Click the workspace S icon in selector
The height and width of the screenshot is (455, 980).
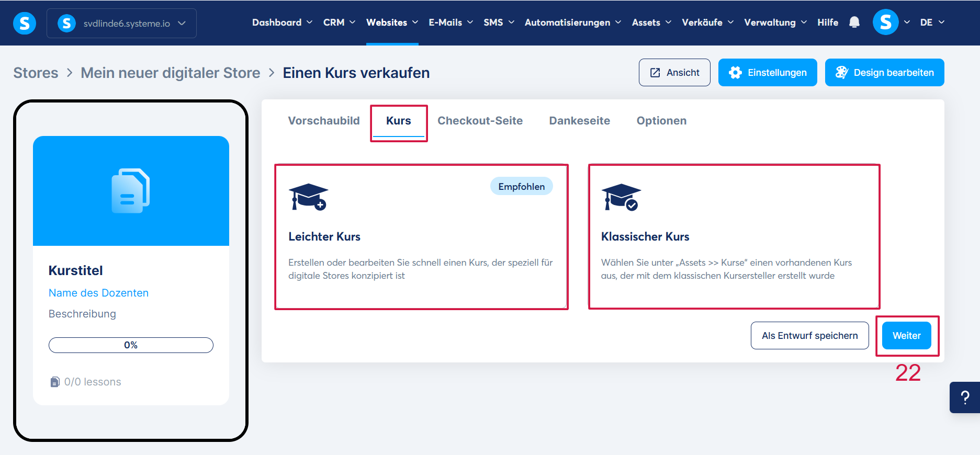pos(66,23)
